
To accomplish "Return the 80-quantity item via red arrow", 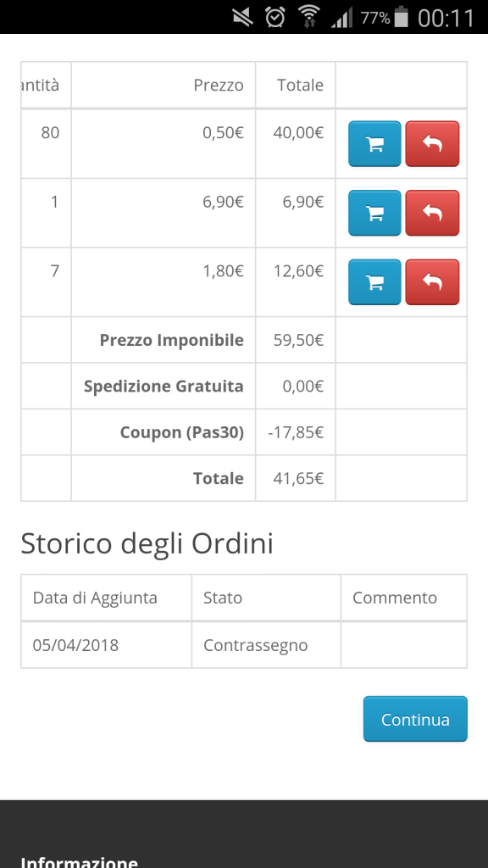I will click(x=432, y=144).
